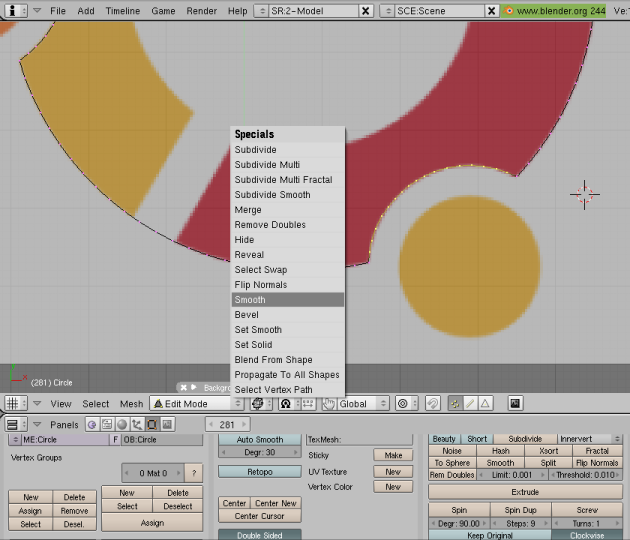
Task: Open the Edit Mode dropdown
Action: click(197, 403)
